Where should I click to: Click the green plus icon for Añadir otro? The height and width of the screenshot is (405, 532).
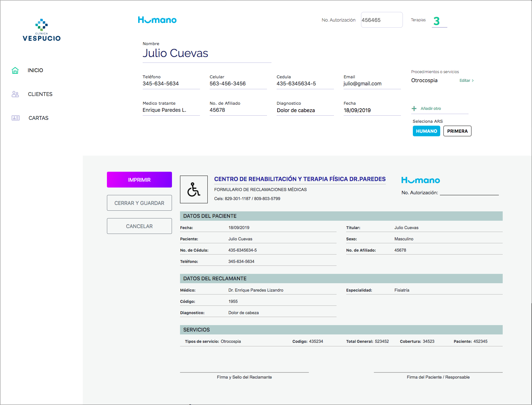414,109
